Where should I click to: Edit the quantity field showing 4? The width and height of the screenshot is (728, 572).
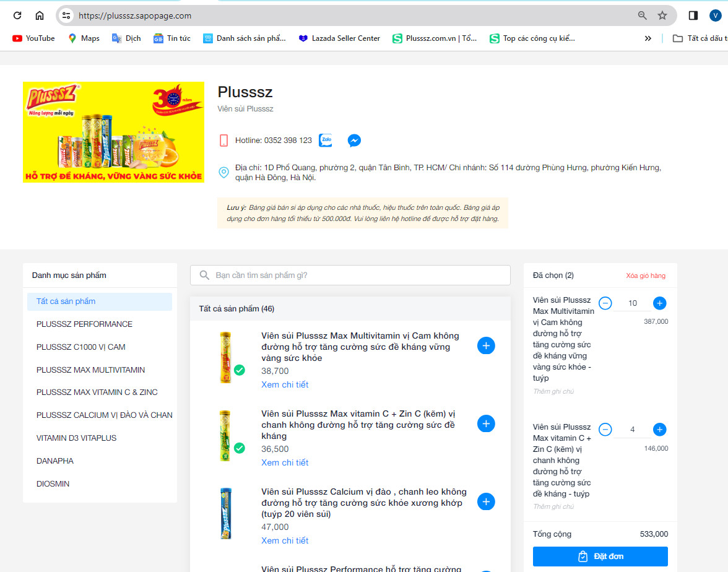633,430
